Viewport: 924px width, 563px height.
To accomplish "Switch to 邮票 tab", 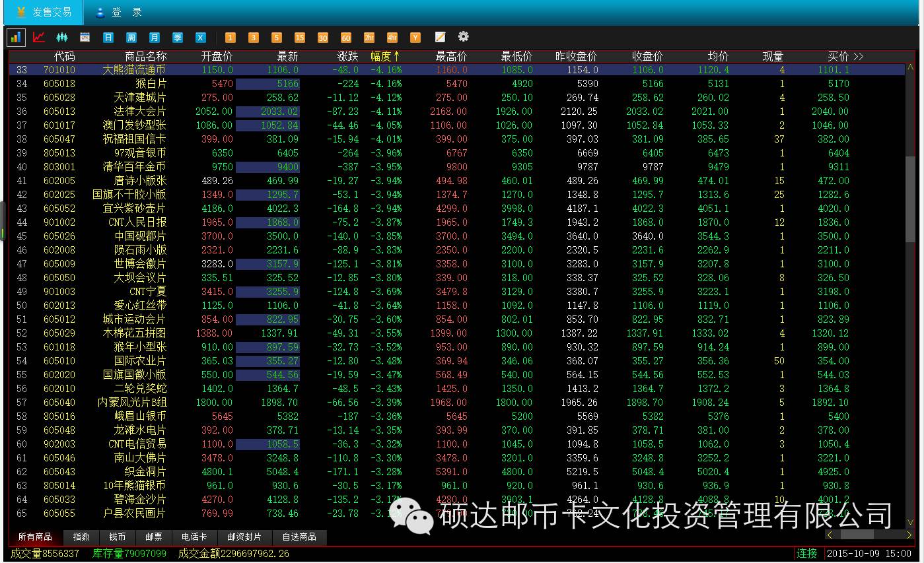I will pyautogui.click(x=154, y=537).
